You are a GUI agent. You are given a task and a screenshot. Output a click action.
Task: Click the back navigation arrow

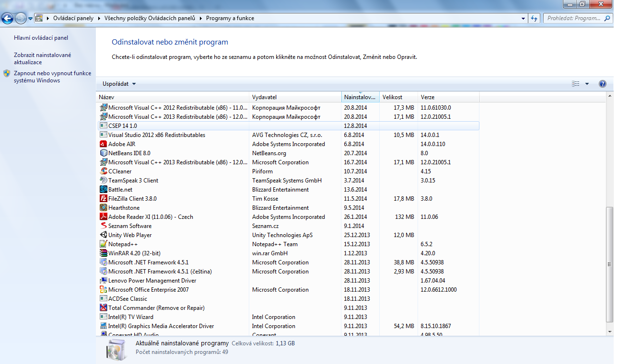click(7, 18)
